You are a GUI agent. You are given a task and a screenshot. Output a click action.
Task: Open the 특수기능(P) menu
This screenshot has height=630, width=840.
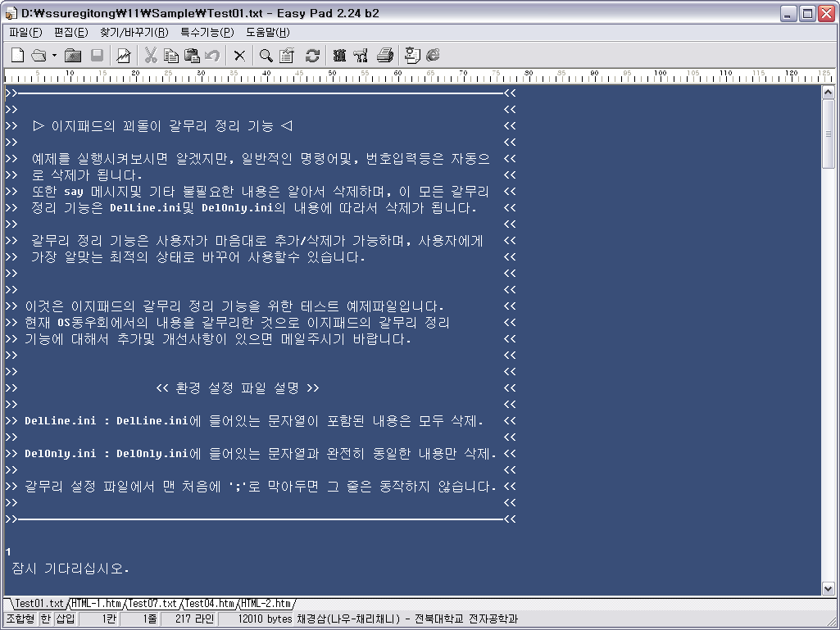pos(207,32)
